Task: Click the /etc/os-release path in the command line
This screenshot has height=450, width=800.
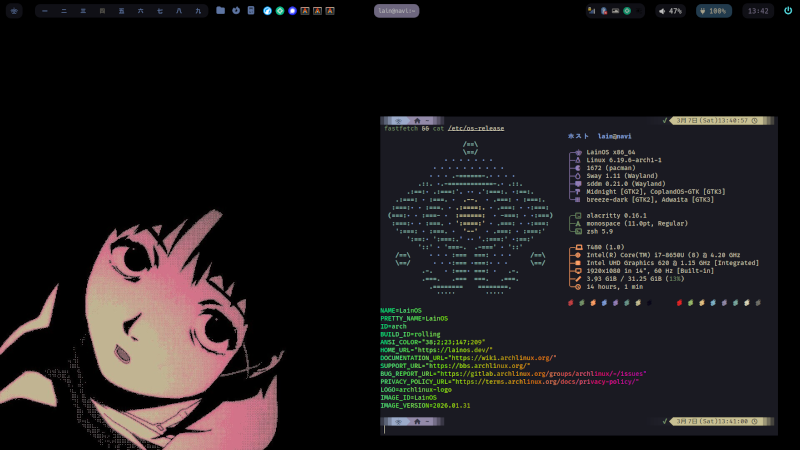Action: tap(476, 128)
